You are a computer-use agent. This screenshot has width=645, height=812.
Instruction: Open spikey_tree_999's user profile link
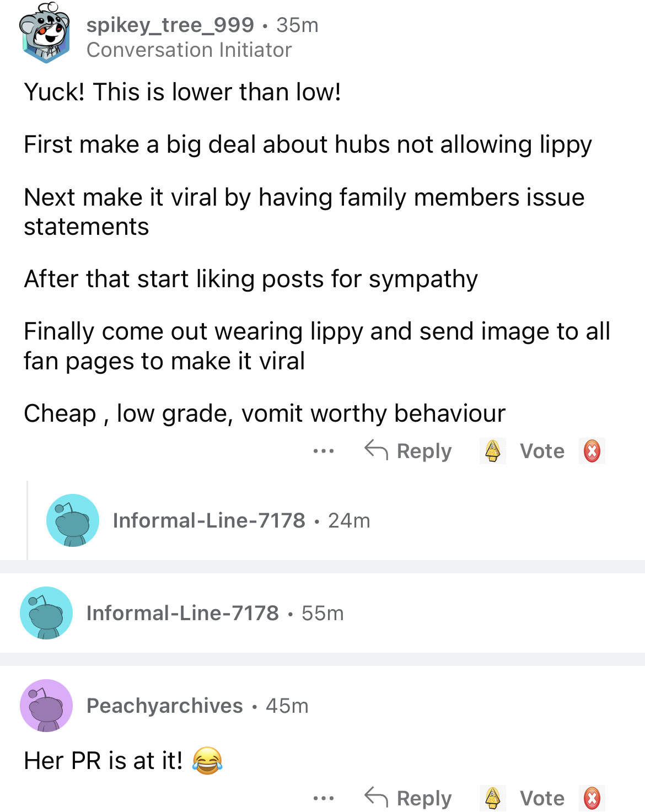(170, 25)
